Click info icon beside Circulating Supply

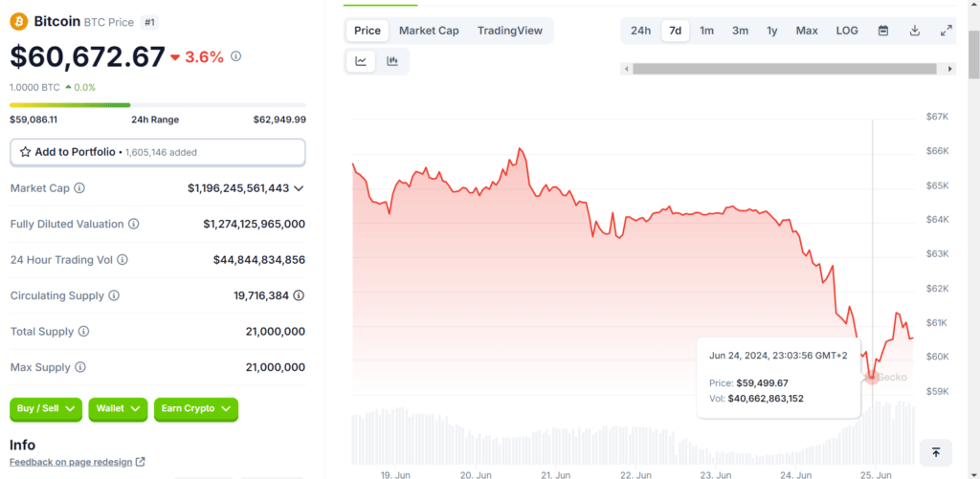click(114, 296)
